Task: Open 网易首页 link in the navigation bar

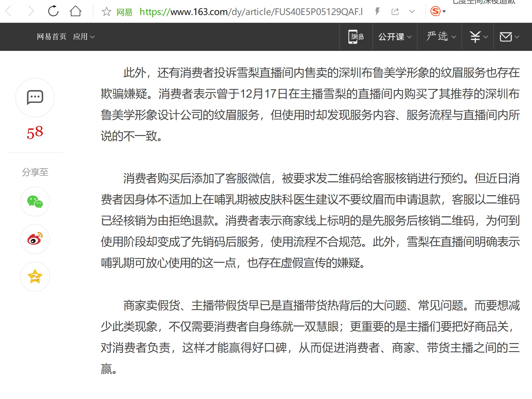Action: click(51, 36)
